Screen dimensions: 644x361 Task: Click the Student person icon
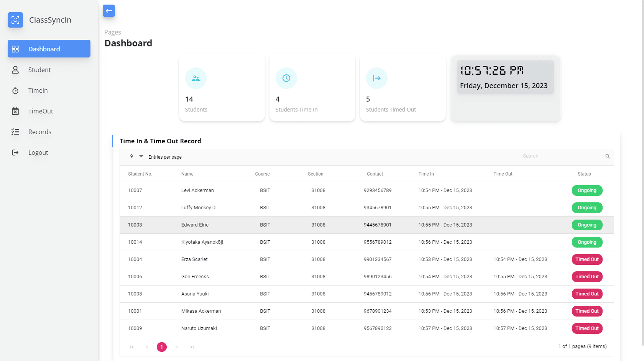pos(15,70)
